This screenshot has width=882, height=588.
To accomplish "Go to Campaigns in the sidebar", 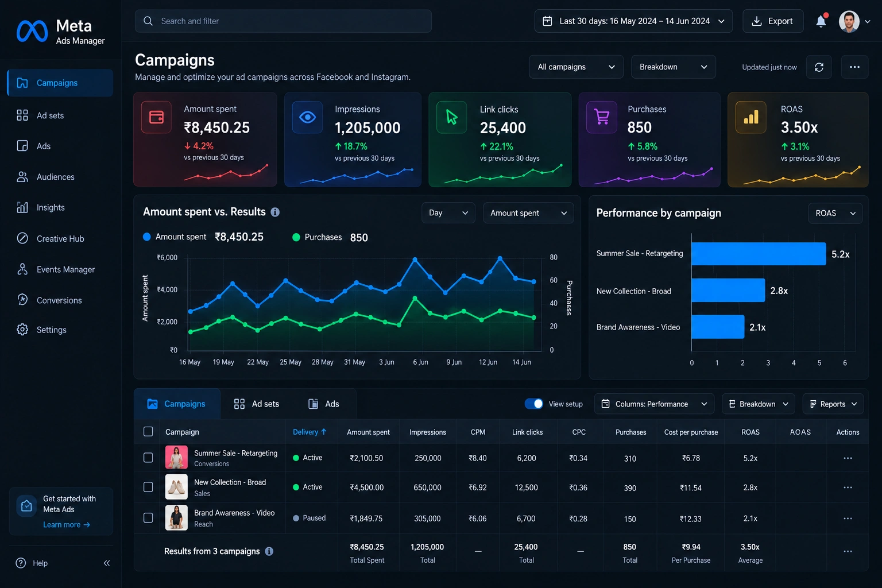I will tap(60, 83).
